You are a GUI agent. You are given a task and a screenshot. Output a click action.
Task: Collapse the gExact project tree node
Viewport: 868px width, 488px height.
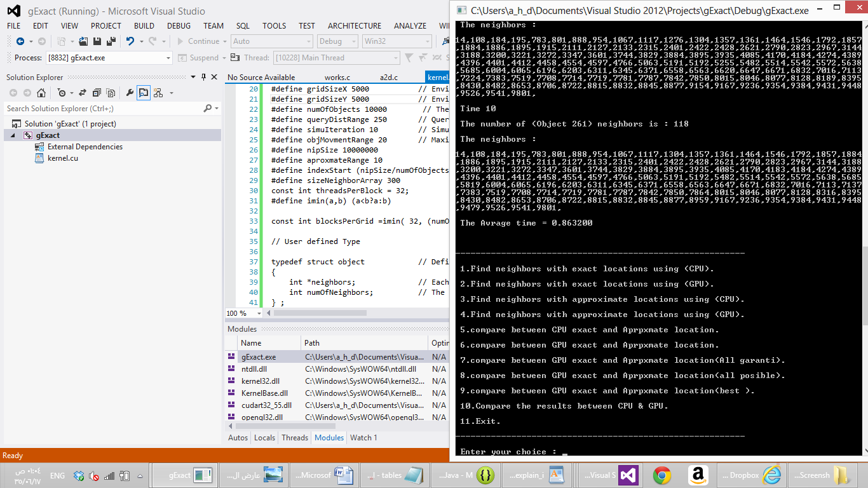tap(14, 135)
